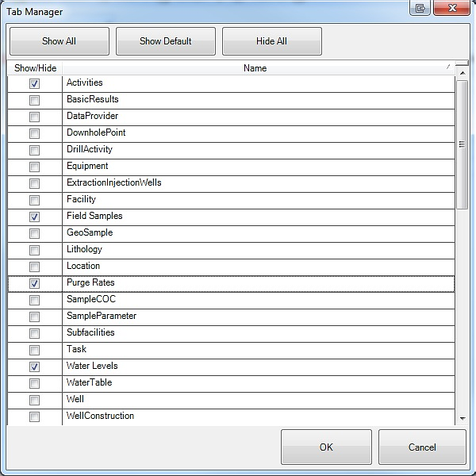Tick the Location checkbox
The image size is (476, 476).
point(34,267)
